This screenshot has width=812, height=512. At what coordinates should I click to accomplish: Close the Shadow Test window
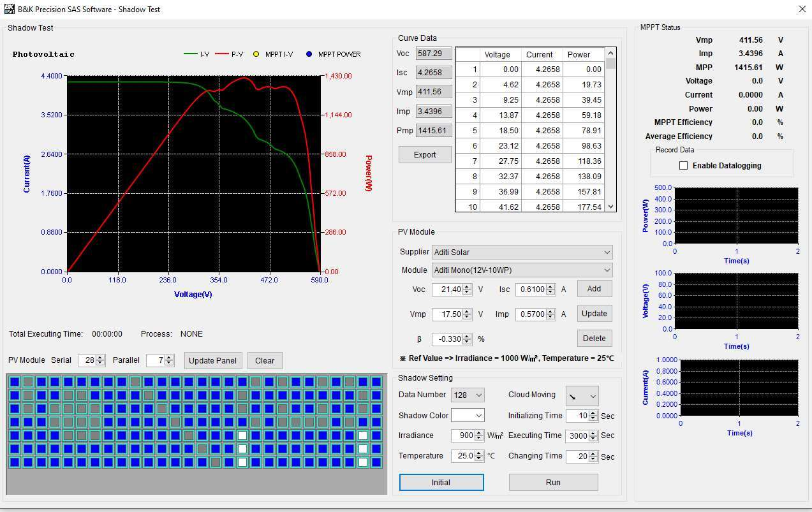[x=802, y=9]
